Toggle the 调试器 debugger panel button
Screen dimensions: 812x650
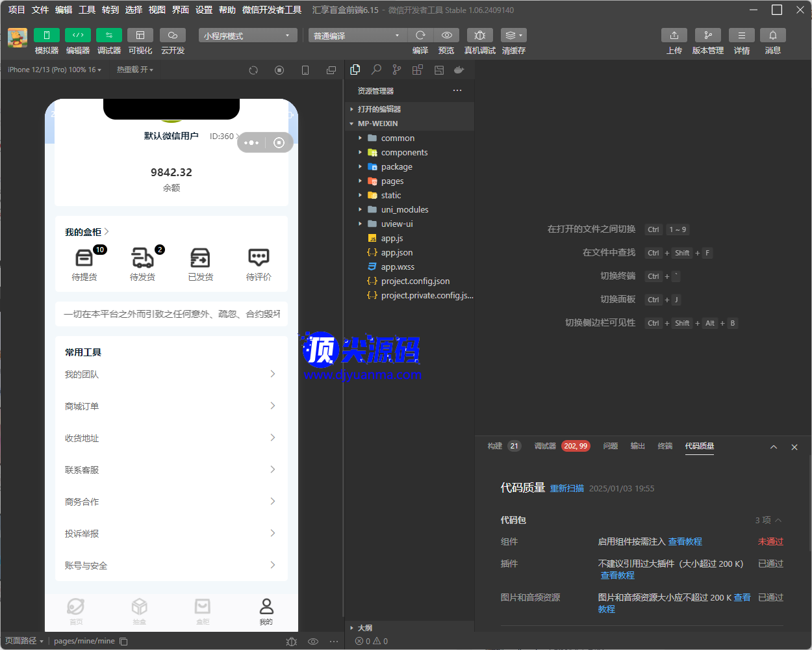[108, 35]
